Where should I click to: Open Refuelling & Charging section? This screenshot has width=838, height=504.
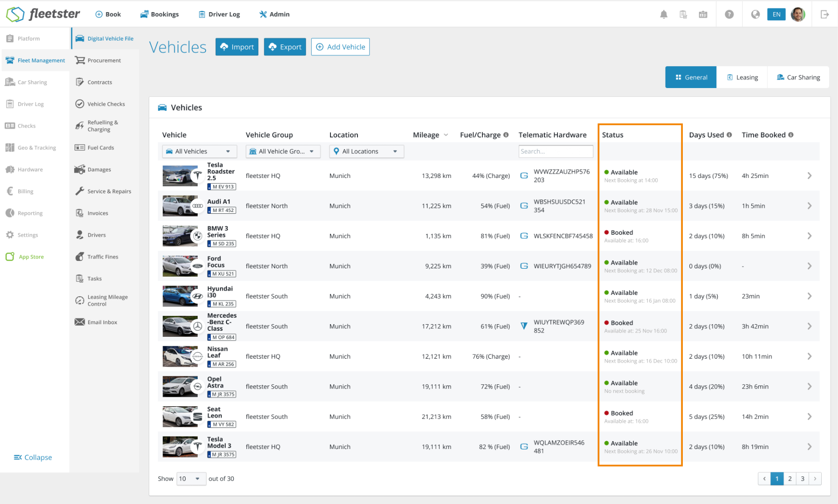[x=97, y=126]
